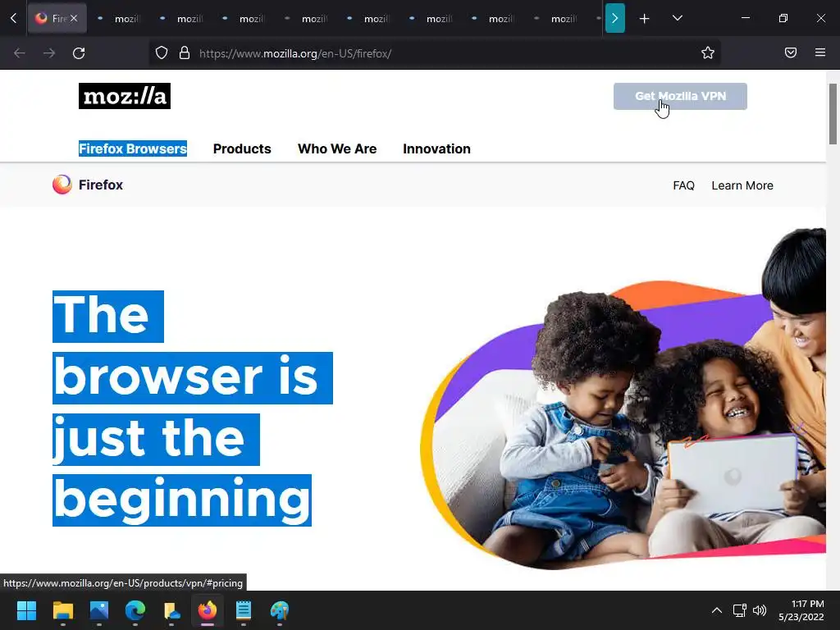Open the OneDrive folder taskbar icon
The width and height of the screenshot is (840, 630).
(171, 610)
